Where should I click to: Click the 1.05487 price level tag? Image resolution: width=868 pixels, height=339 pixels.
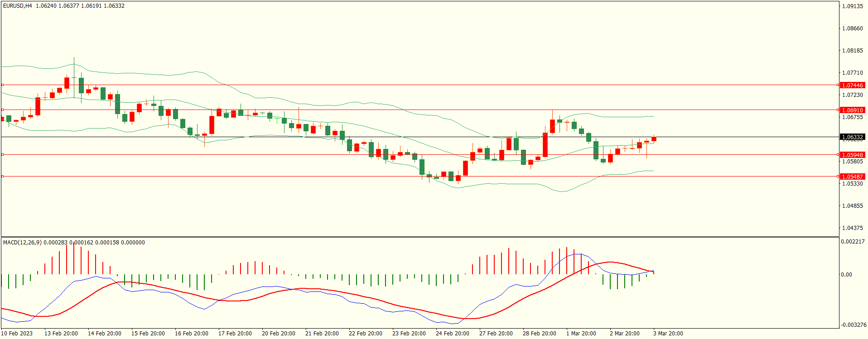click(852, 177)
